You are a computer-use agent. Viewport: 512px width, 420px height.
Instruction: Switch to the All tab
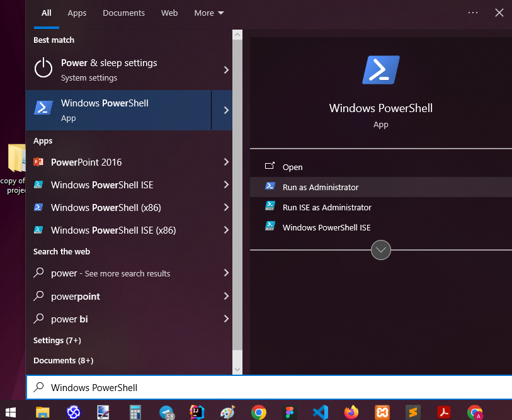[47, 13]
